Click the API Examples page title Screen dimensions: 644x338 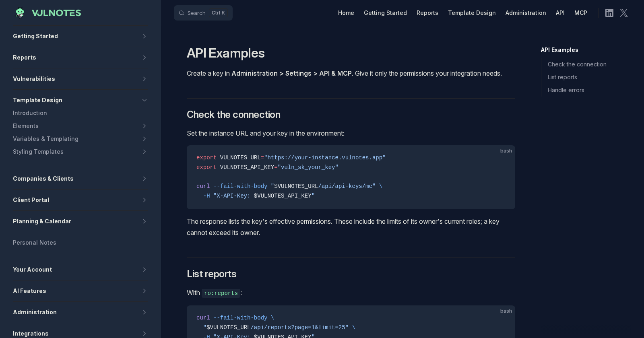(226, 53)
